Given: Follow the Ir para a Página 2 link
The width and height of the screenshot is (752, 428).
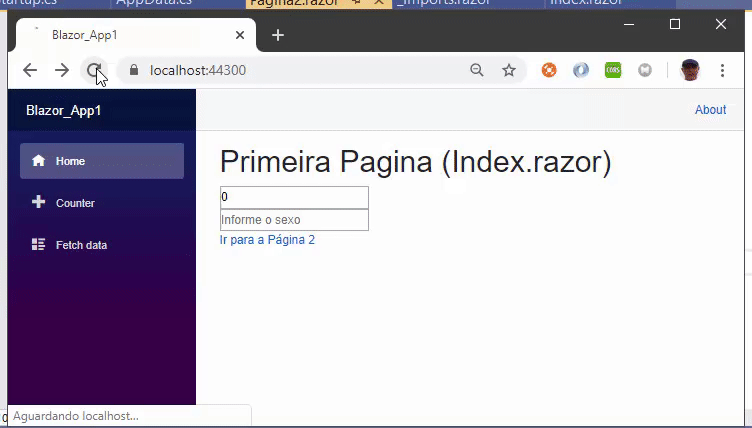Looking at the screenshot, I should coord(267,239).
